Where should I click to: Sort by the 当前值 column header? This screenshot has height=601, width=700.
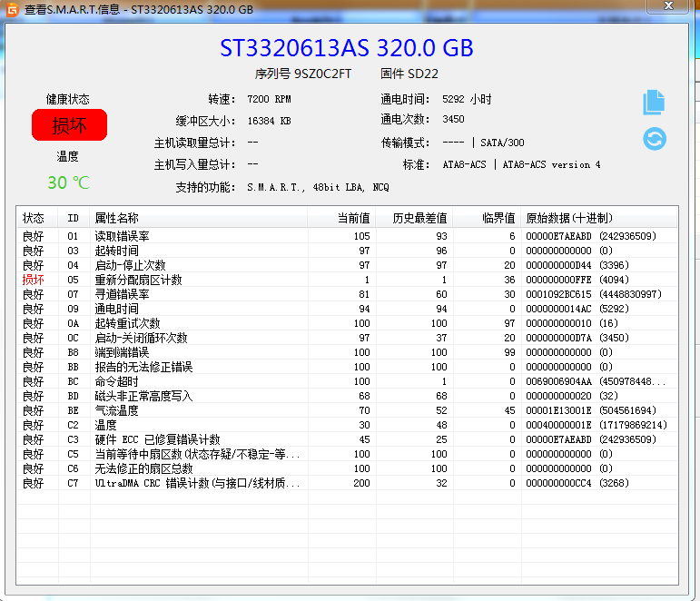(x=353, y=218)
